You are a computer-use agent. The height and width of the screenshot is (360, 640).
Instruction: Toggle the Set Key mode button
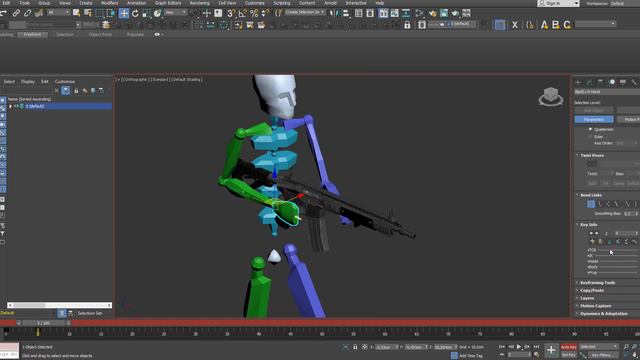coord(569,355)
